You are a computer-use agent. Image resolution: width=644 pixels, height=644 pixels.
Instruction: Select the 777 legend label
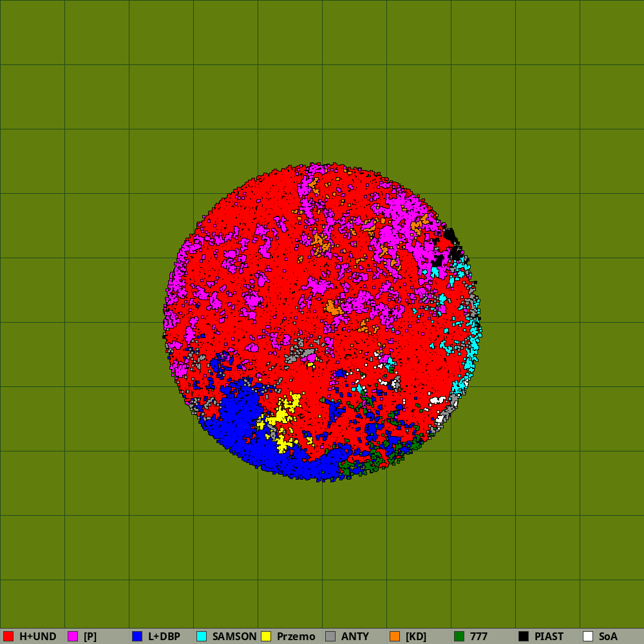click(x=479, y=636)
